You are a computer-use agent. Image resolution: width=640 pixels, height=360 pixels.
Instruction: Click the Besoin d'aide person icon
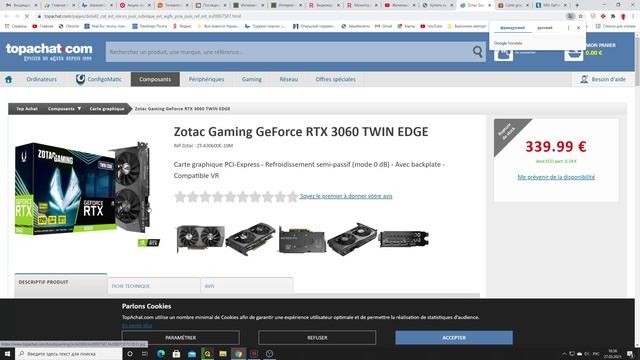tap(584, 79)
